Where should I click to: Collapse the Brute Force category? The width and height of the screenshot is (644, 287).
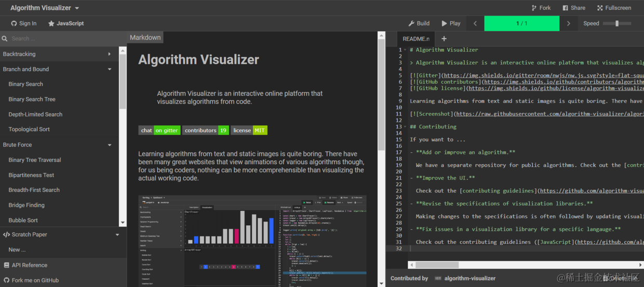(59, 145)
